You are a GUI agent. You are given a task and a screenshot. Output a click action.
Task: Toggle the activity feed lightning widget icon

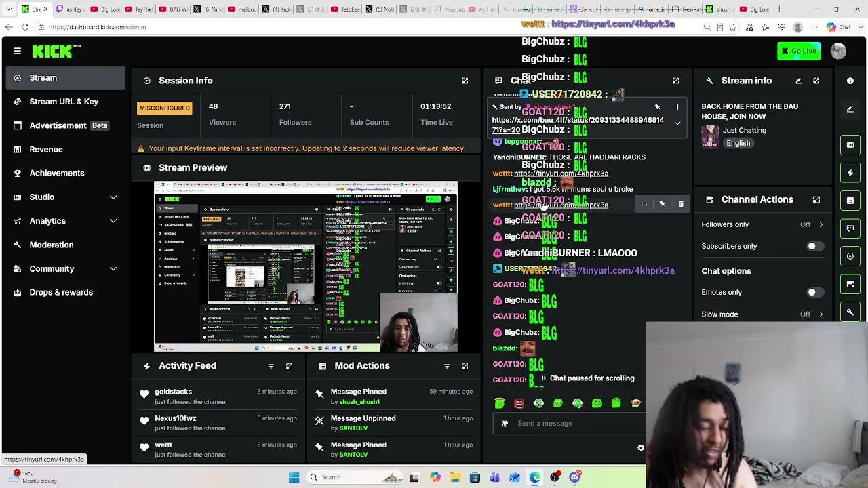(850, 173)
